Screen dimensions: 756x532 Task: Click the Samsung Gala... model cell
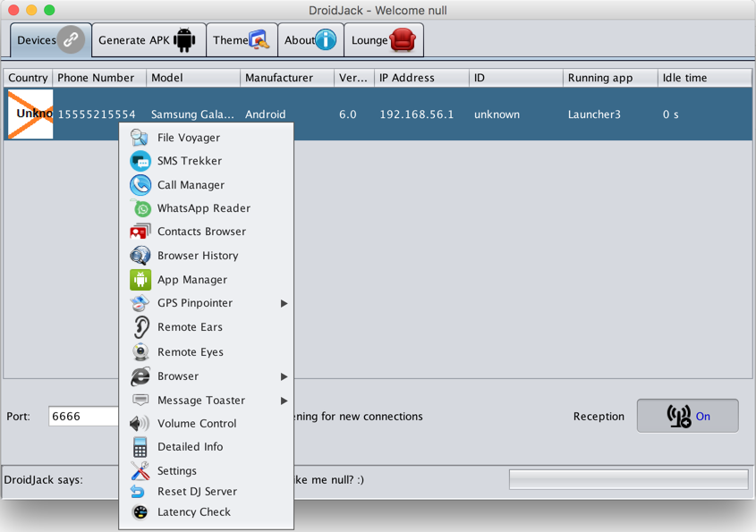coord(192,114)
